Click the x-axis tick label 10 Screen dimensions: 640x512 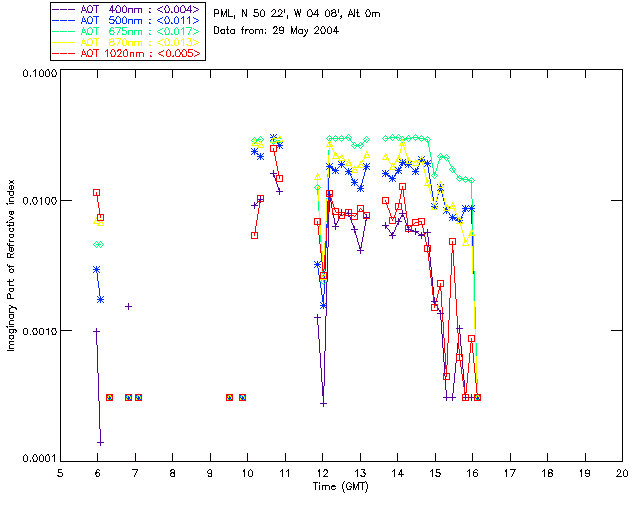[247, 473]
